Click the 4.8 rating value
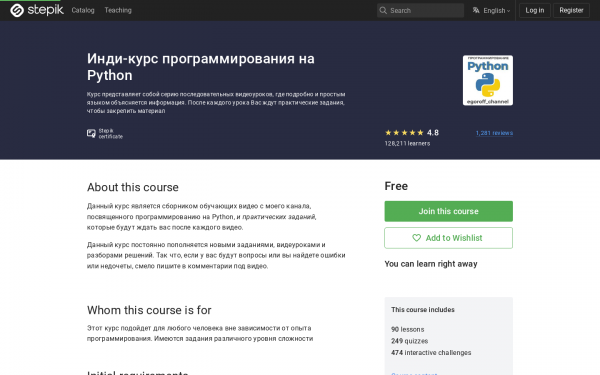Viewport: 600px width, 375px height. click(433, 133)
